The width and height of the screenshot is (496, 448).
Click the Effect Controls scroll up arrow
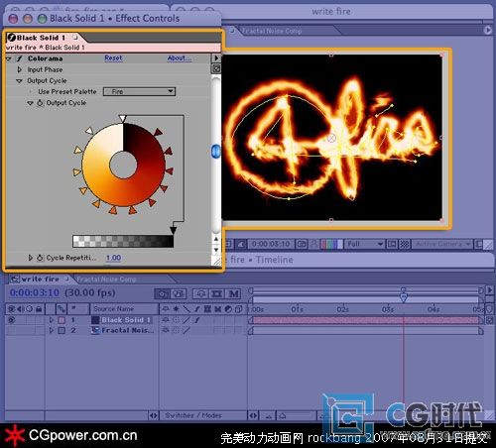click(216, 239)
